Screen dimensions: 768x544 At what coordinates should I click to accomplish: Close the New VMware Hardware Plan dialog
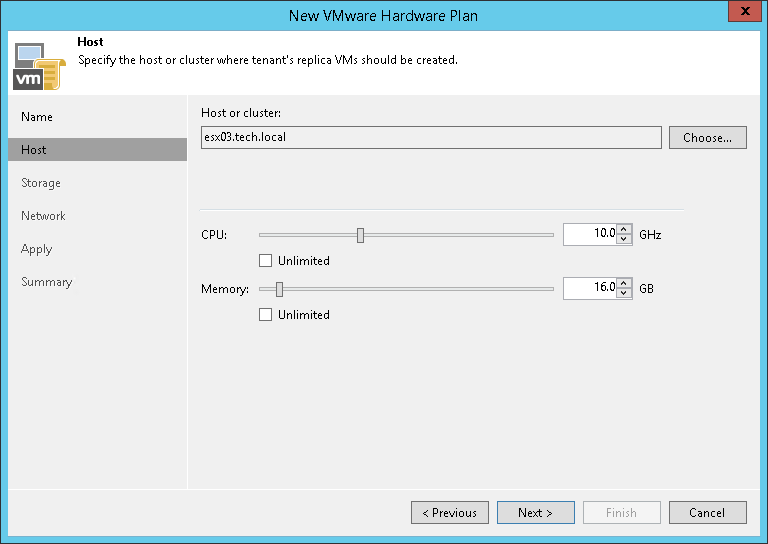(x=742, y=14)
